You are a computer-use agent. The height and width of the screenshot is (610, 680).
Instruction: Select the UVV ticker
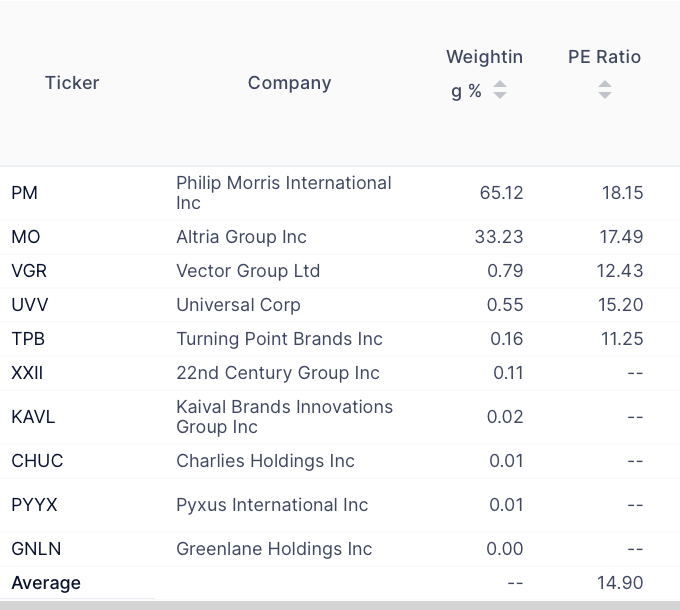[x=29, y=305]
